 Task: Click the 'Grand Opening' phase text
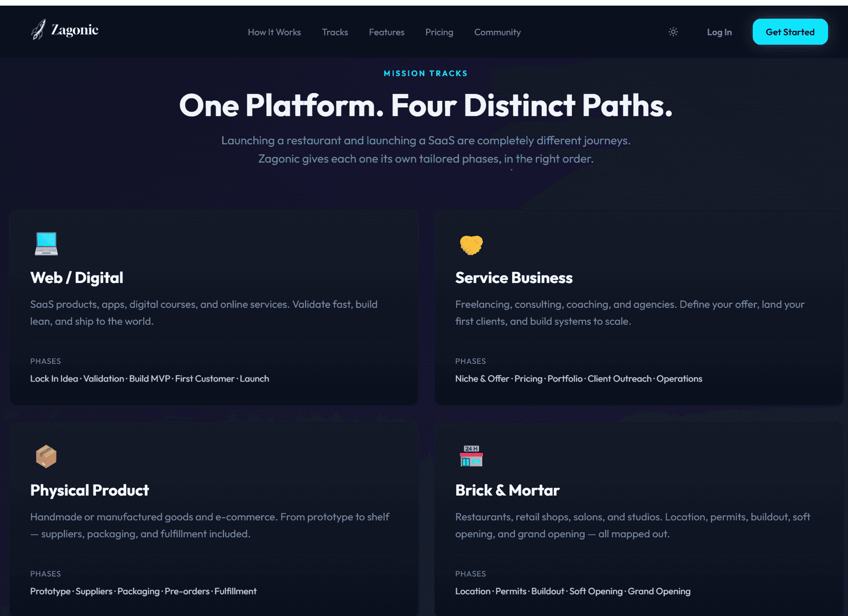tap(659, 591)
